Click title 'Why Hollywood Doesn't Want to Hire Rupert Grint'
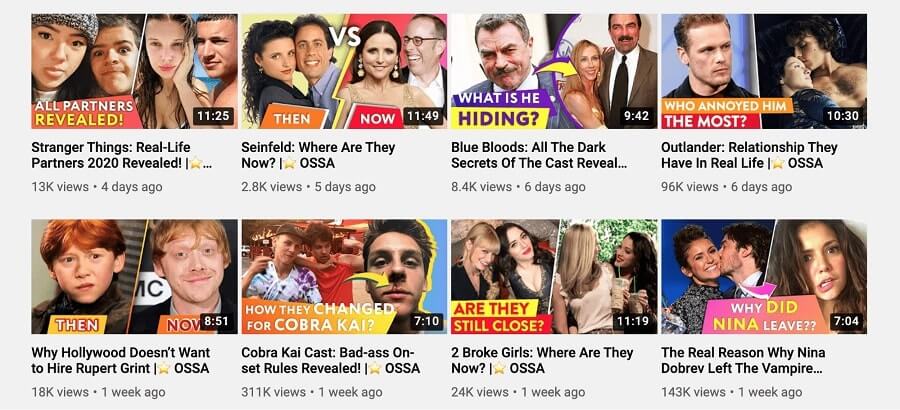The image size is (900, 410). pyautogui.click(x=121, y=360)
